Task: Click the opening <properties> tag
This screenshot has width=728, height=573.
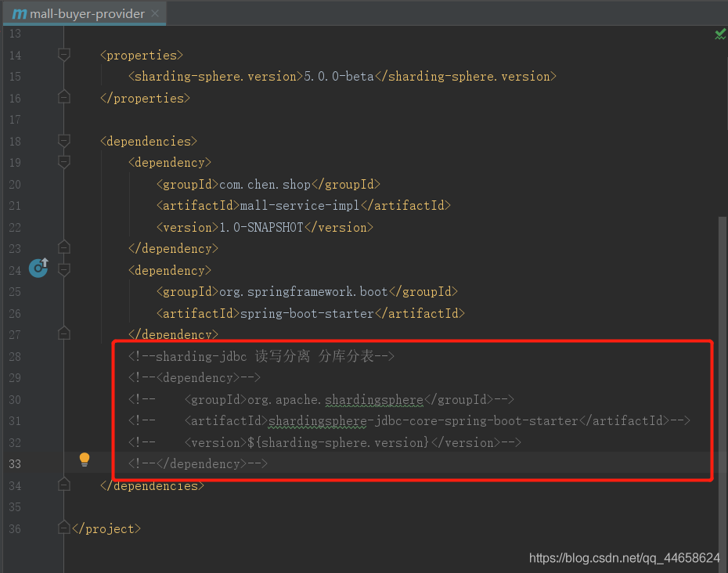Action: click(142, 56)
